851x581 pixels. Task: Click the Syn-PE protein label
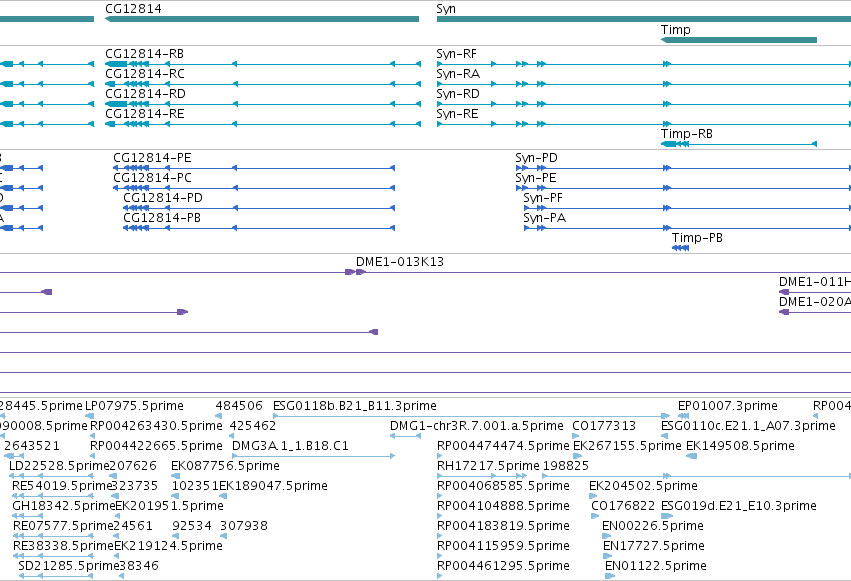[536, 178]
